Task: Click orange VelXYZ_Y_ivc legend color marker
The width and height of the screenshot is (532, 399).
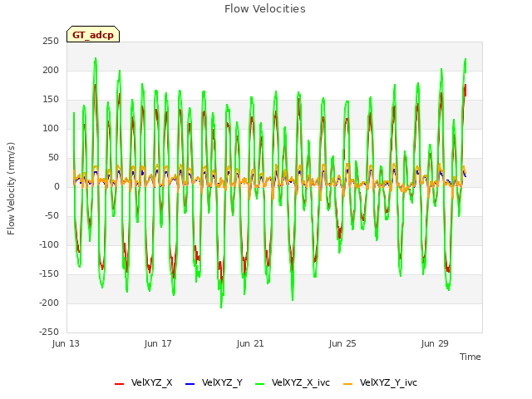Action: (348, 384)
